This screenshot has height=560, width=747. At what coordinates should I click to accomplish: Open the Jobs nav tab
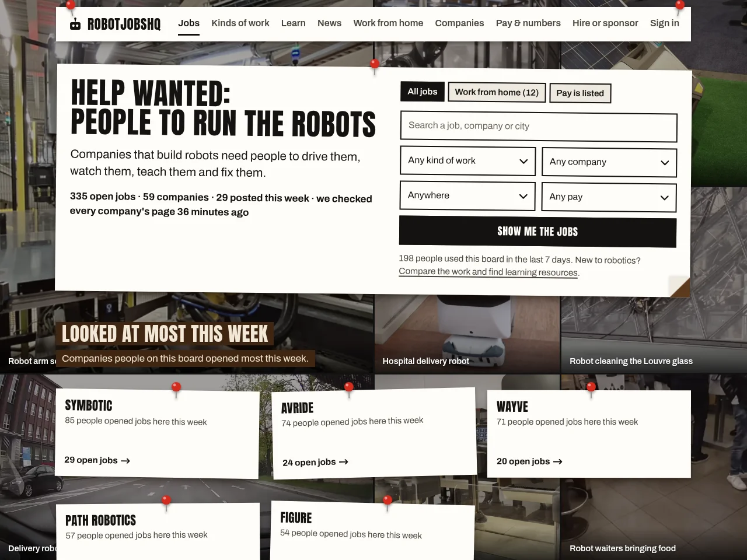pyautogui.click(x=189, y=23)
